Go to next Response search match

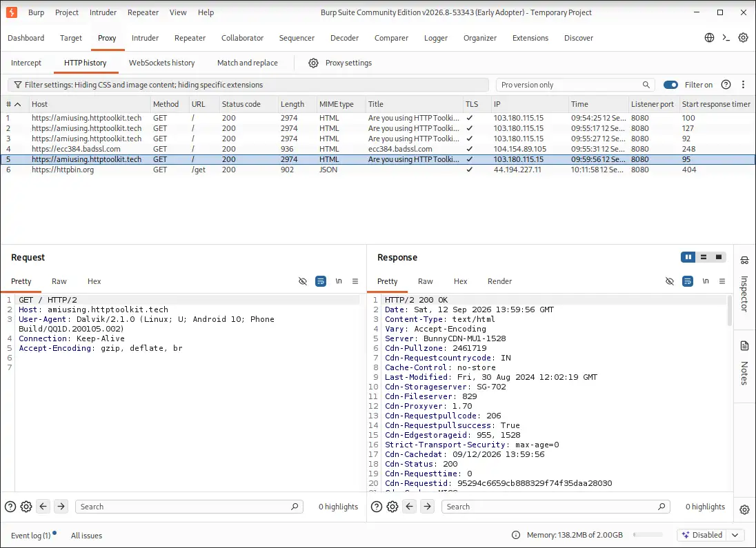pos(427,507)
